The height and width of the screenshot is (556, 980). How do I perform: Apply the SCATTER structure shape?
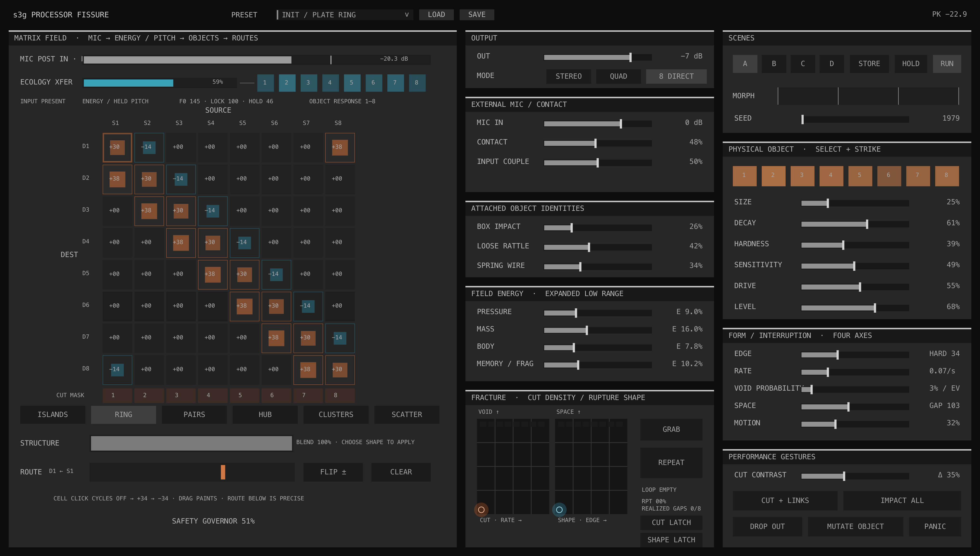[x=407, y=415]
